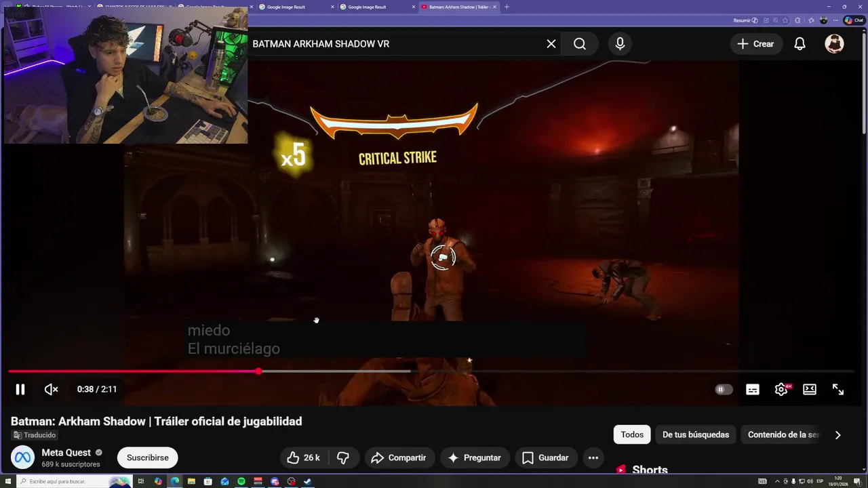Toggle the autoplay switch in the player
This screenshot has width=868, height=488.
pos(724,389)
